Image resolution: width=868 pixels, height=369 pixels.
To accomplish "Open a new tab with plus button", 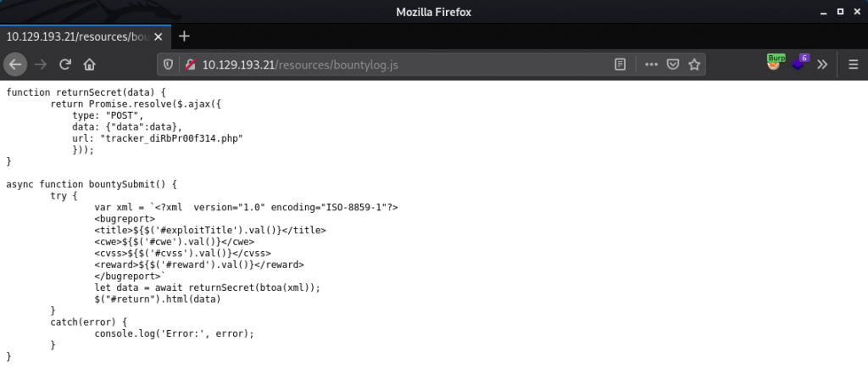I will [184, 36].
